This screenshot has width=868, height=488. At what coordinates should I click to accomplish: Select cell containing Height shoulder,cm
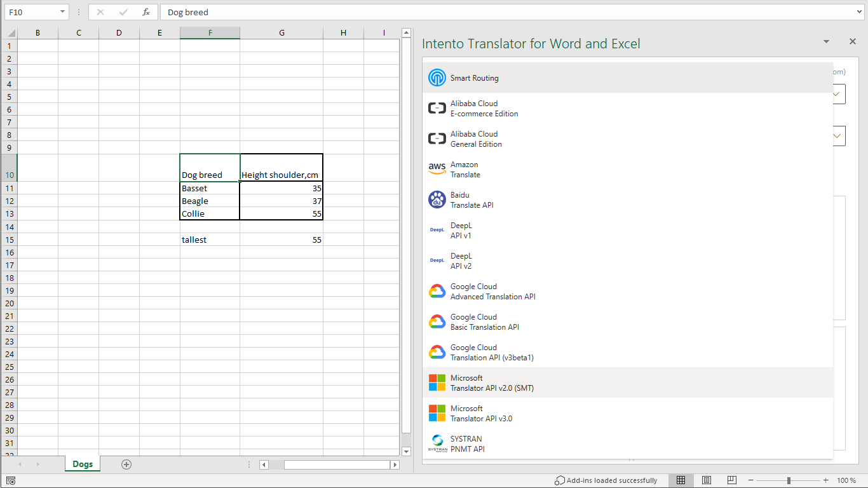[281, 168]
